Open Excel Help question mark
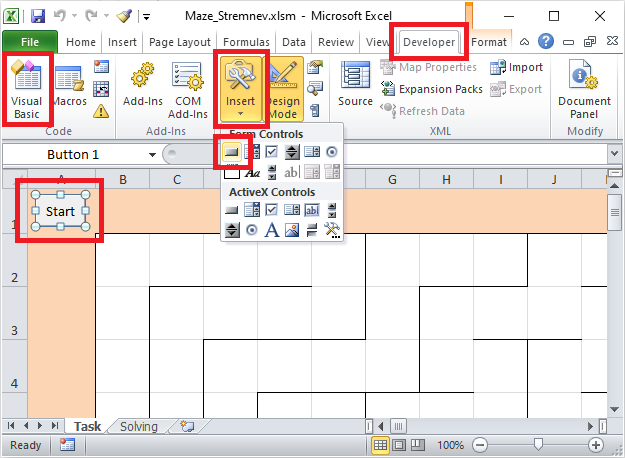Screen dimensions: 625x458 click(546, 41)
